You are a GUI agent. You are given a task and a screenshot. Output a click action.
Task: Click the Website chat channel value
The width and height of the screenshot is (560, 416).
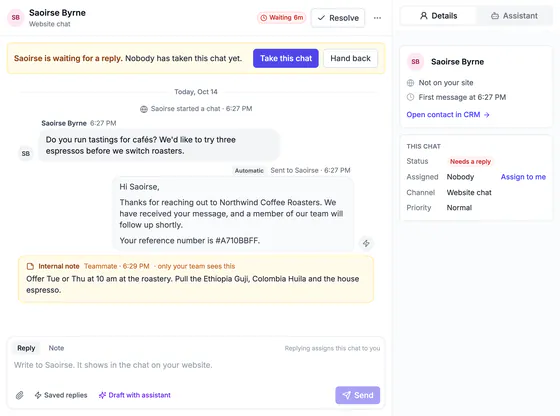click(x=469, y=192)
